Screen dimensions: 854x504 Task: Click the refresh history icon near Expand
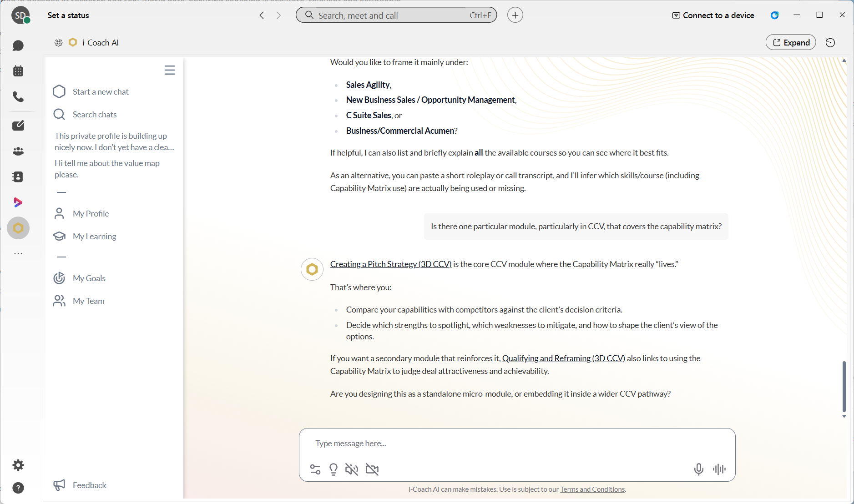pyautogui.click(x=830, y=42)
